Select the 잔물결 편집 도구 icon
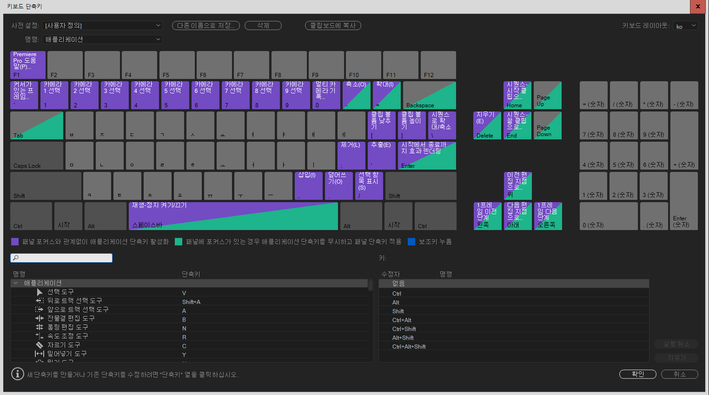 (x=39, y=319)
